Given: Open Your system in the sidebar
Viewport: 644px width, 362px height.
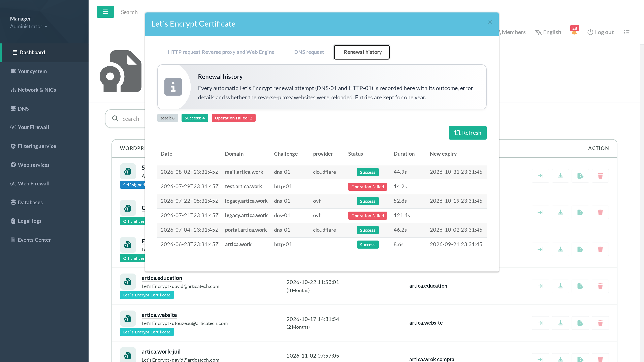Looking at the screenshot, I should (x=45, y=71).
